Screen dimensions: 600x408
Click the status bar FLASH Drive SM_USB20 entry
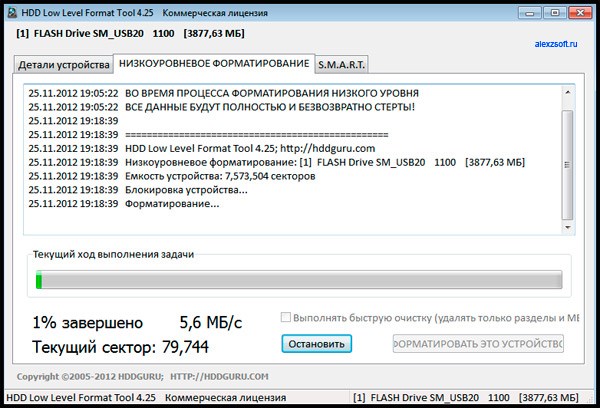(465, 398)
